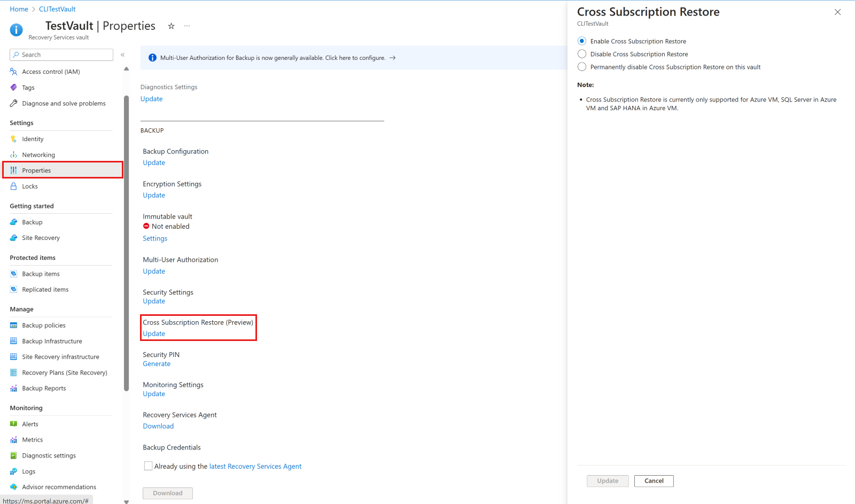Image resolution: width=855 pixels, height=504 pixels.
Task: Select Permanently disable Cross Subscription Restore
Action: click(581, 67)
